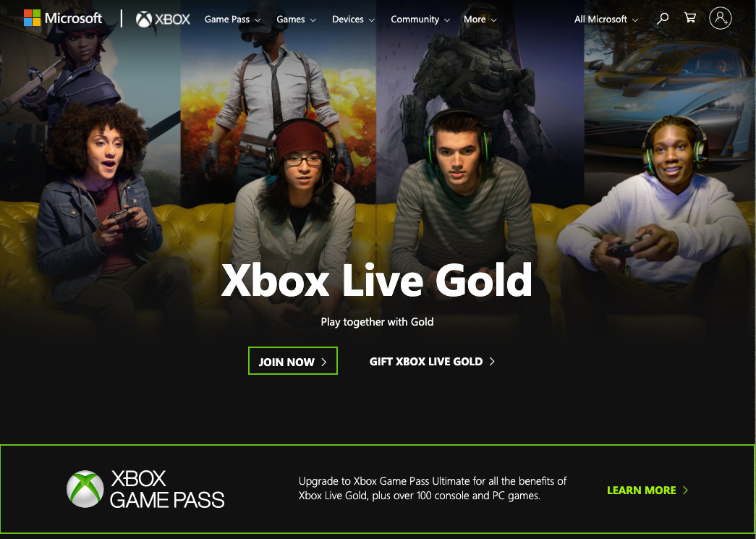Open the Devices dropdown menu

click(x=353, y=20)
